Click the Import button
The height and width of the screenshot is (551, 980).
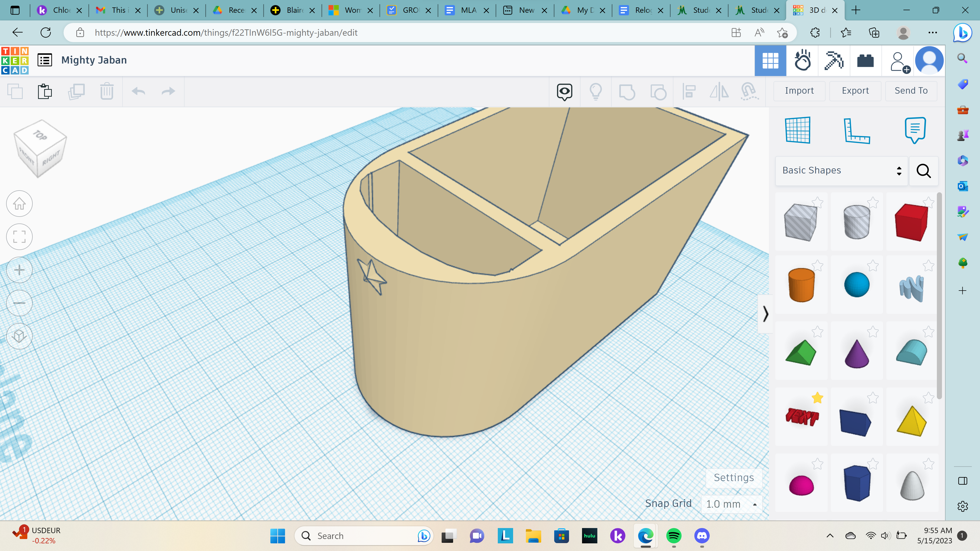coord(799,91)
